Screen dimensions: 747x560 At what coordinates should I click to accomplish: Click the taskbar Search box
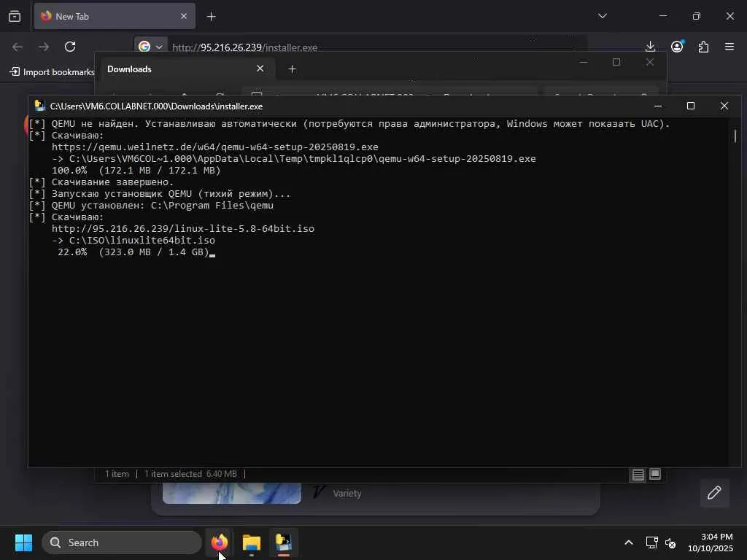click(x=122, y=542)
